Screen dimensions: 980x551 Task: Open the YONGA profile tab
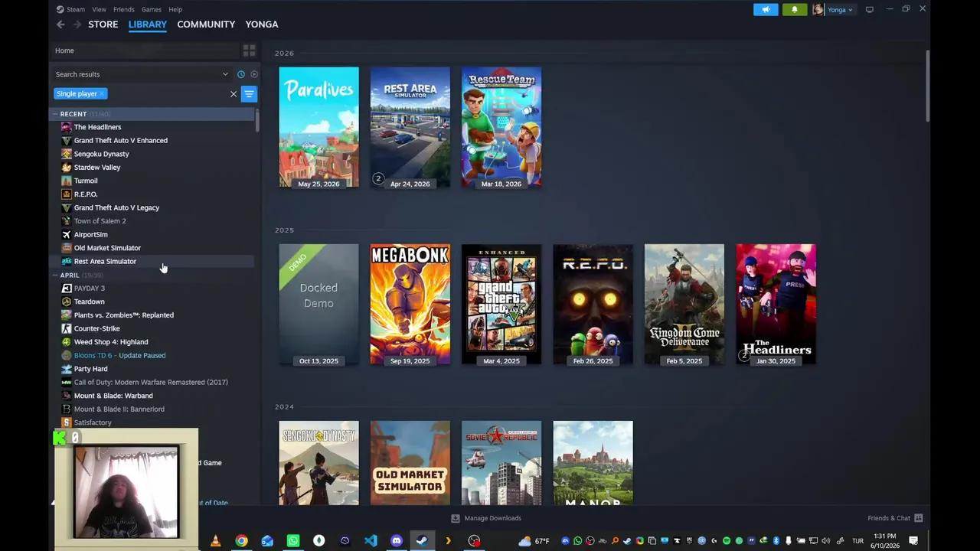pos(262,24)
